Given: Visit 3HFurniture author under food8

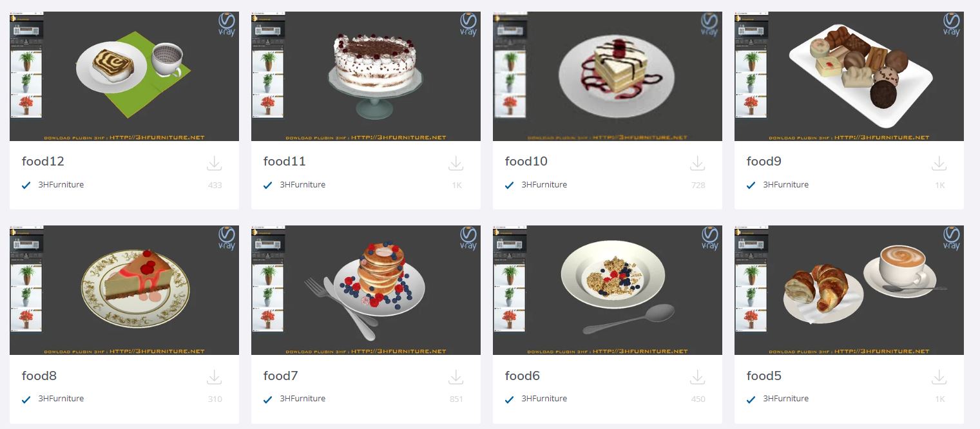Looking at the screenshot, I should (x=61, y=399).
